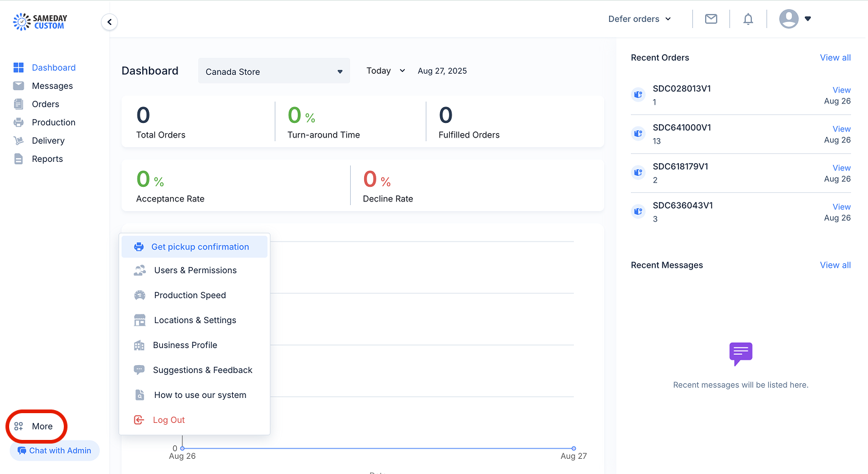This screenshot has width=868, height=474.
Task: Click the order icon beside SDC028013V1
Action: 638,95
